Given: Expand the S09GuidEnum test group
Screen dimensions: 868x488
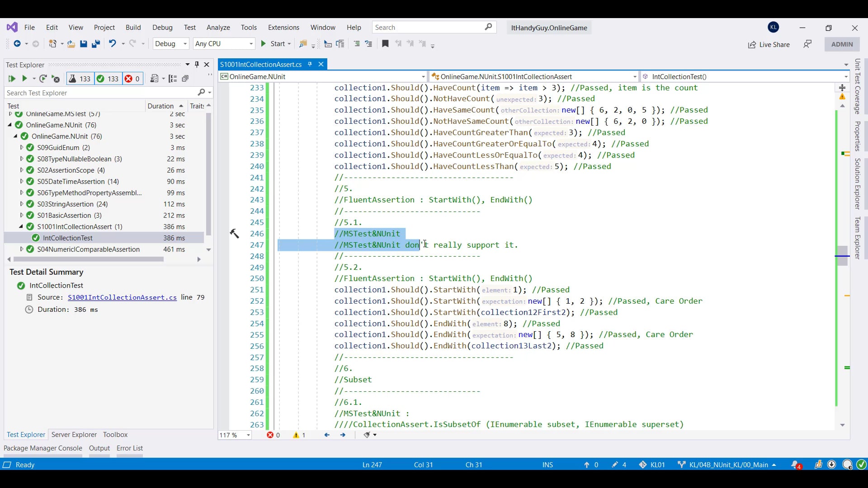Looking at the screenshot, I should pyautogui.click(x=21, y=147).
